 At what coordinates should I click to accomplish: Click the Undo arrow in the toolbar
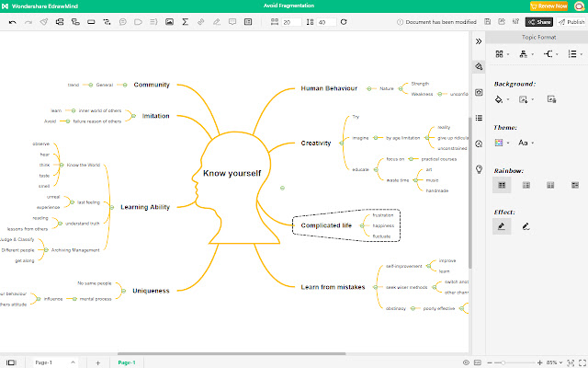point(13,21)
